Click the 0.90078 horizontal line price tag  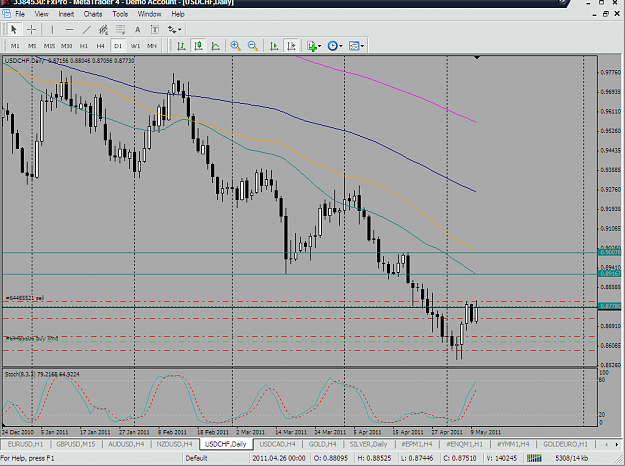coord(610,252)
